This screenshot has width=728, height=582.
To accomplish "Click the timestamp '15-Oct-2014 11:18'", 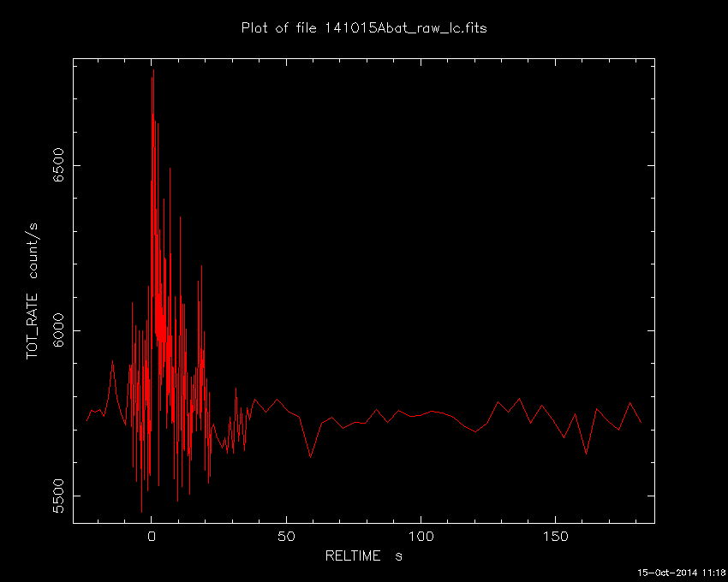I will point(681,573).
